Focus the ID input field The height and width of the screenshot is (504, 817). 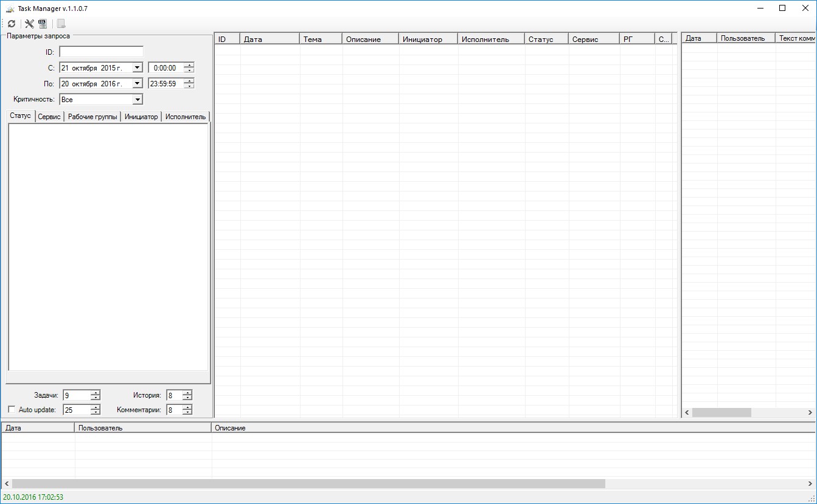click(101, 52)
